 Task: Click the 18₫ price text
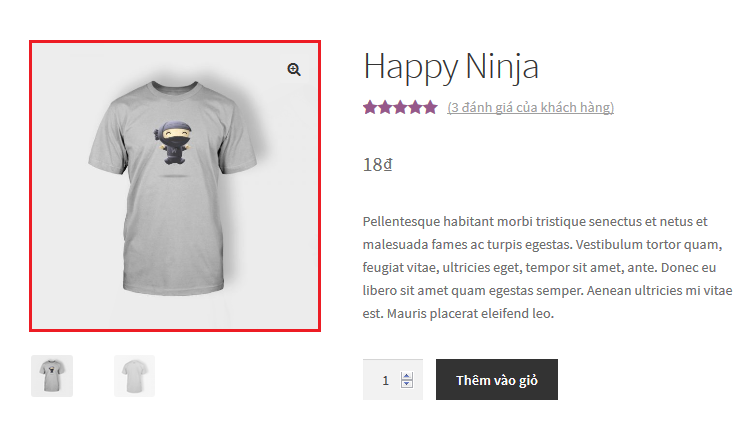tap(378, 165)
